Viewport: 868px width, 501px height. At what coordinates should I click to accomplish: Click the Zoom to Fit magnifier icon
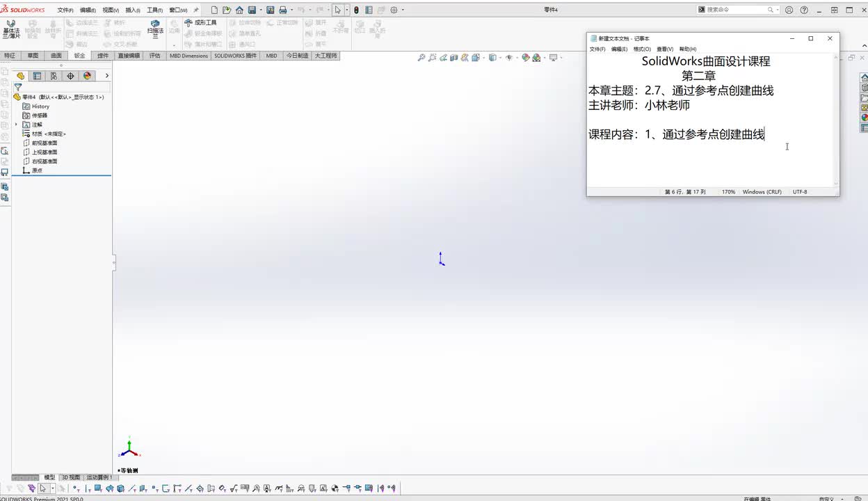421,58
